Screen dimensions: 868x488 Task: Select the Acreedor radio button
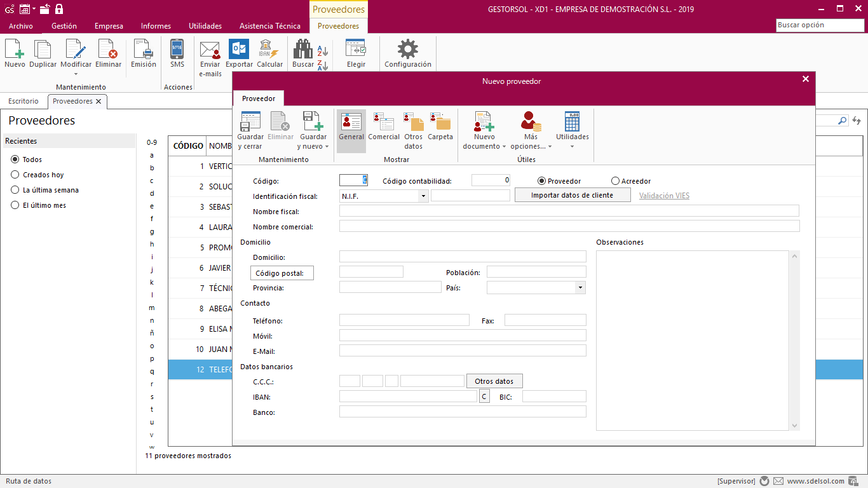pyautogui.click(x=615, y=181)
